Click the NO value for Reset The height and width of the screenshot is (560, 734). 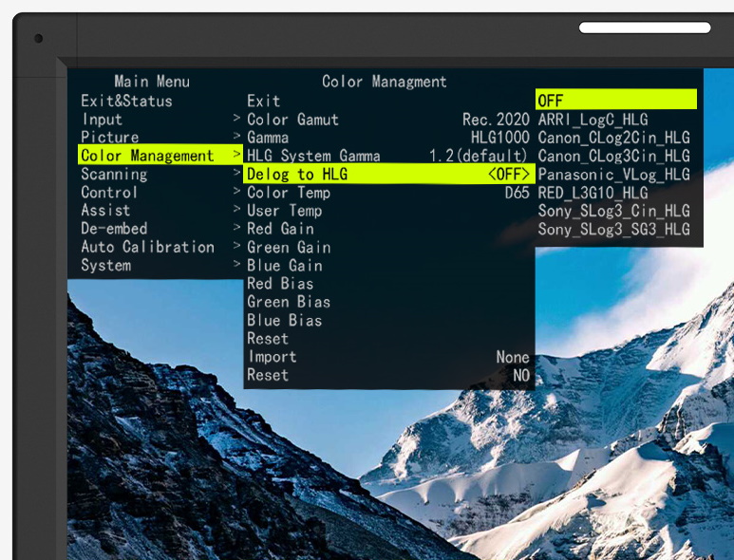point(521,375)
